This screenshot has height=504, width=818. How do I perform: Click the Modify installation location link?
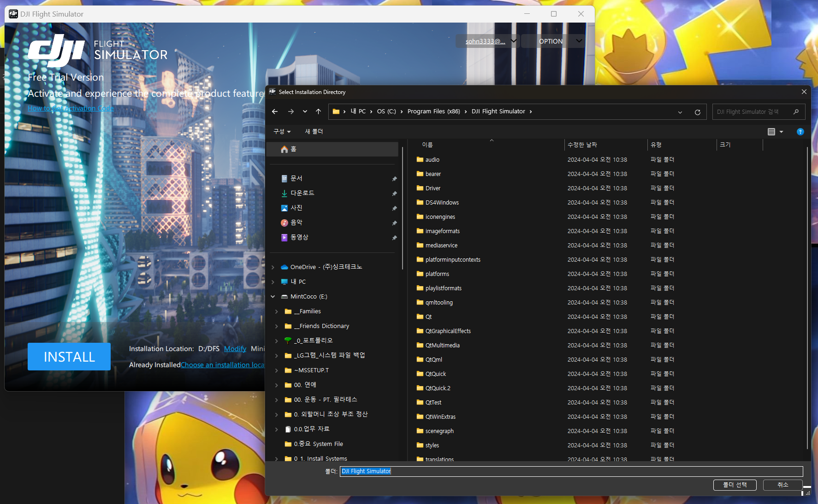(x=235, y=349)
